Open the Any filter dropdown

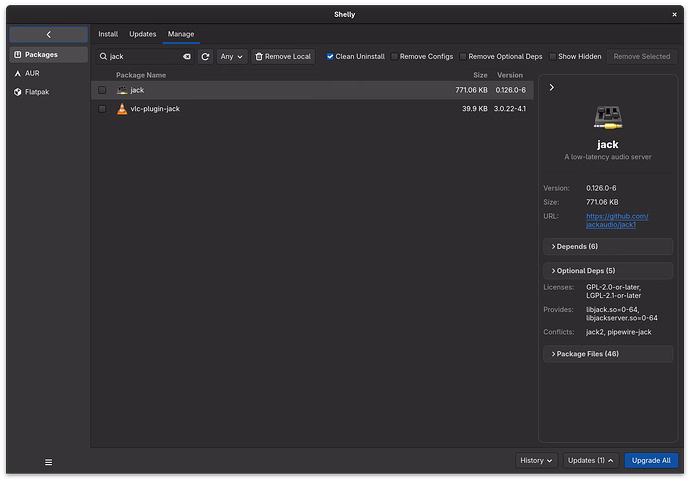click(232, 56)
